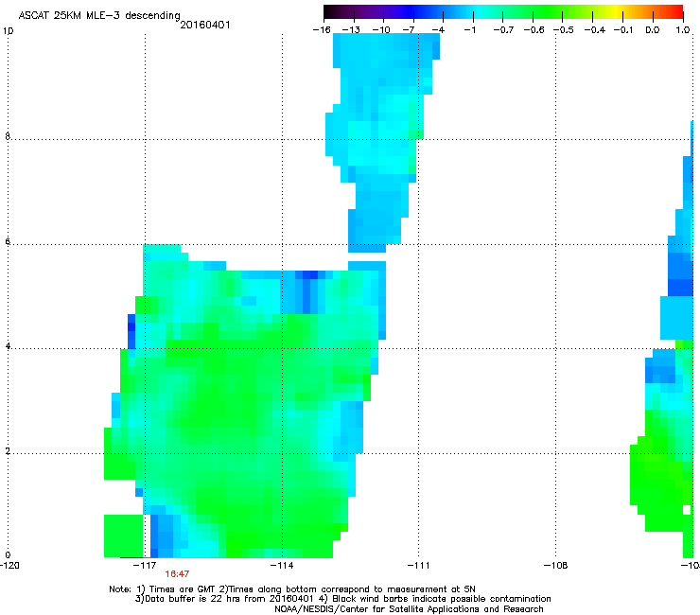
Task: Click the 'NOAA/NESDIS/Center for Satellite Applications and Research' credit
Action: point(409,609)
